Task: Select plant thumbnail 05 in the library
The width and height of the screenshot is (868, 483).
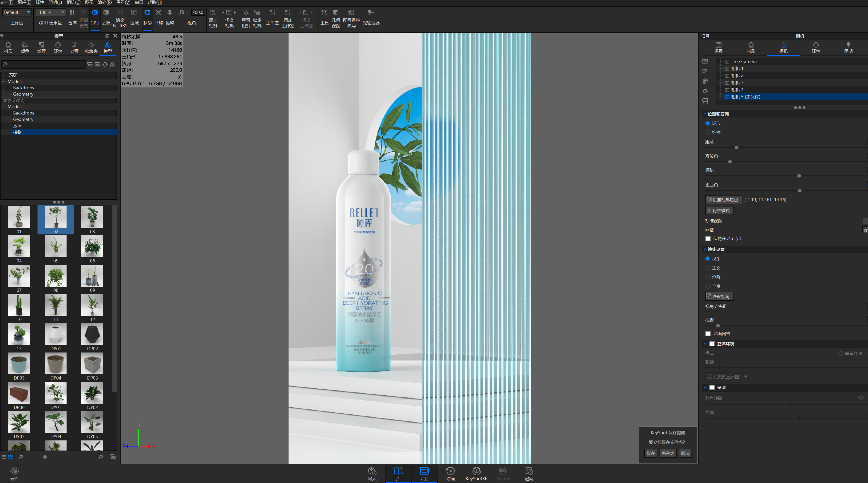Action: click(x=55, y=246)
